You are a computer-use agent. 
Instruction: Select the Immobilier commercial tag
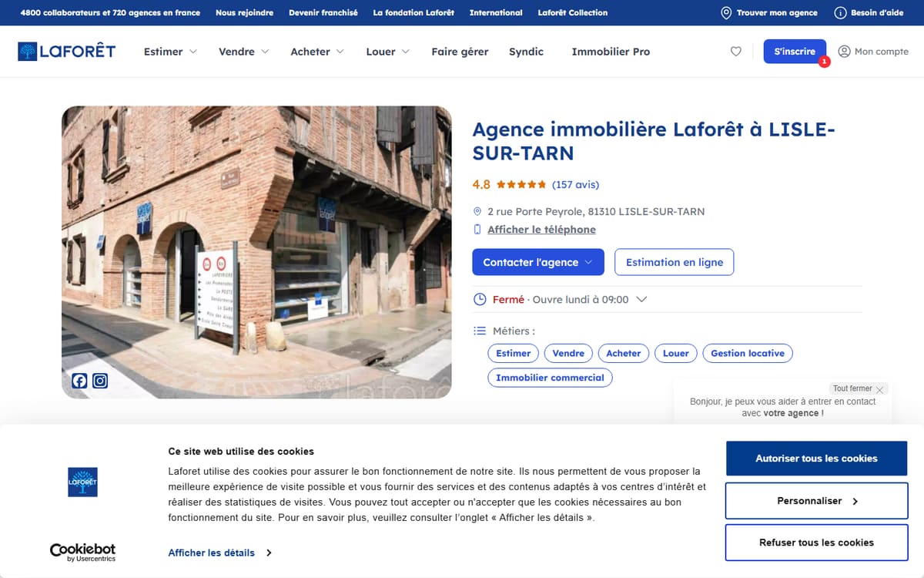coord(550,378)
